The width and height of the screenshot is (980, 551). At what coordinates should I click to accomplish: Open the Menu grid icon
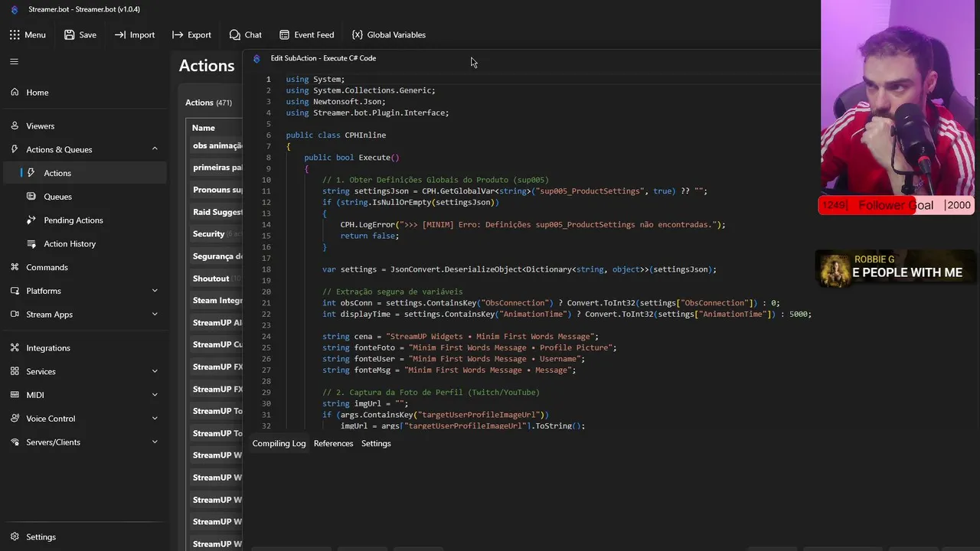tap(15, 34)
